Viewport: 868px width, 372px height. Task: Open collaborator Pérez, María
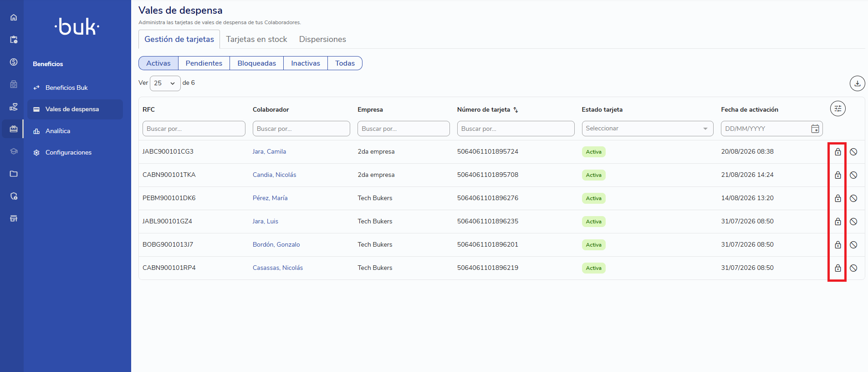(x=270, y=198)
